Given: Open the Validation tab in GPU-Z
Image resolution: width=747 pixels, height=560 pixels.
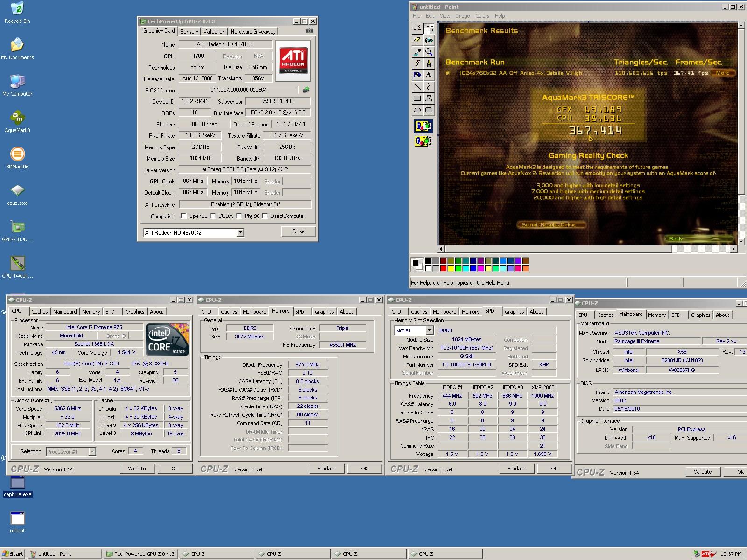Looking at the screenshot, I should coord(214,32).
